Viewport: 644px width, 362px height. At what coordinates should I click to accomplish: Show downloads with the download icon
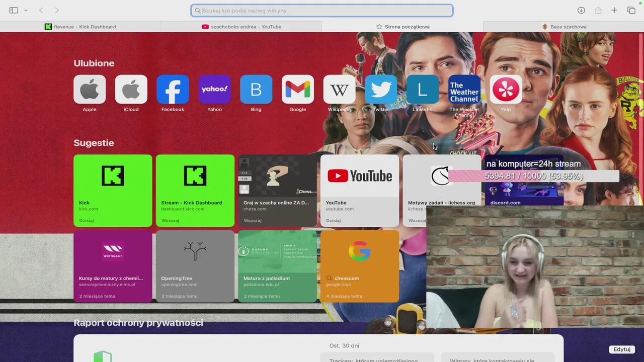(x=581, y=10)
